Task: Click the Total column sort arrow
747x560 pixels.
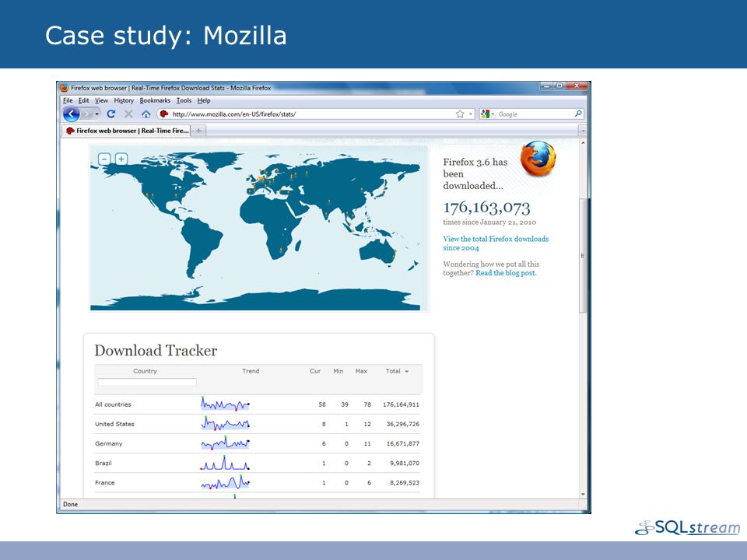Action: [407, 372]
